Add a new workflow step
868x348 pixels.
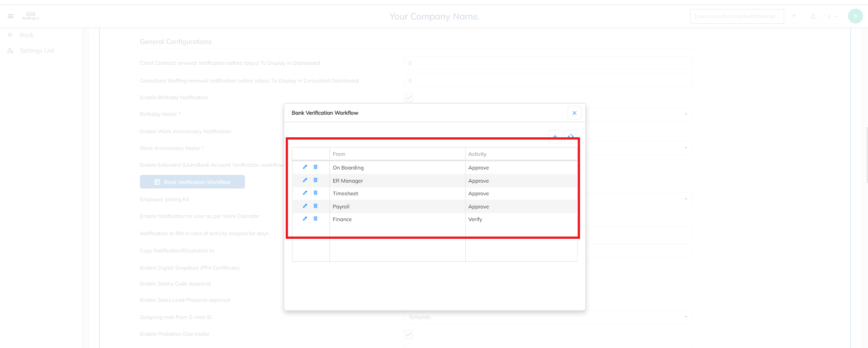coord(555,136)
